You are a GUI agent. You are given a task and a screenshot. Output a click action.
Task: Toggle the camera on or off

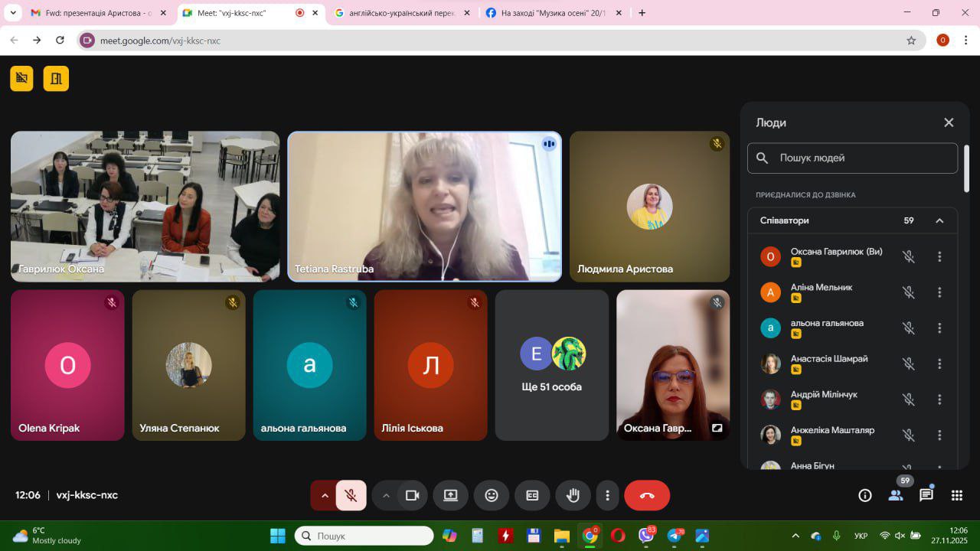coord(413,495)
